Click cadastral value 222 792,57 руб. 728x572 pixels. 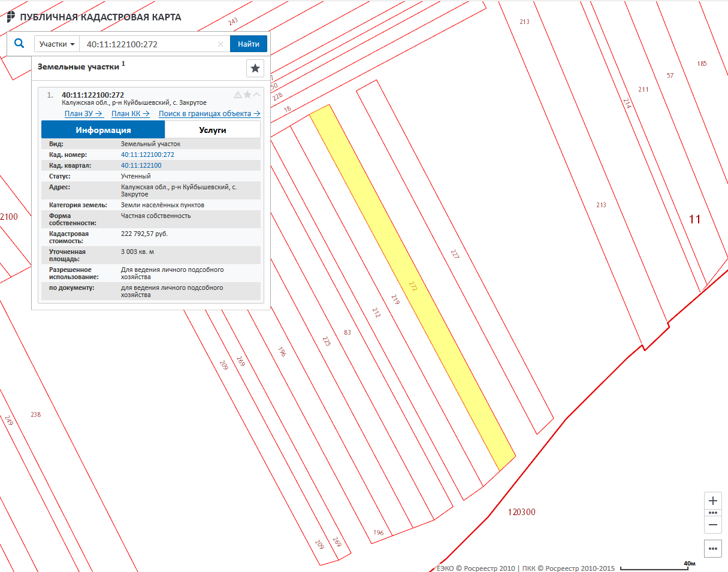coord(144,234)
